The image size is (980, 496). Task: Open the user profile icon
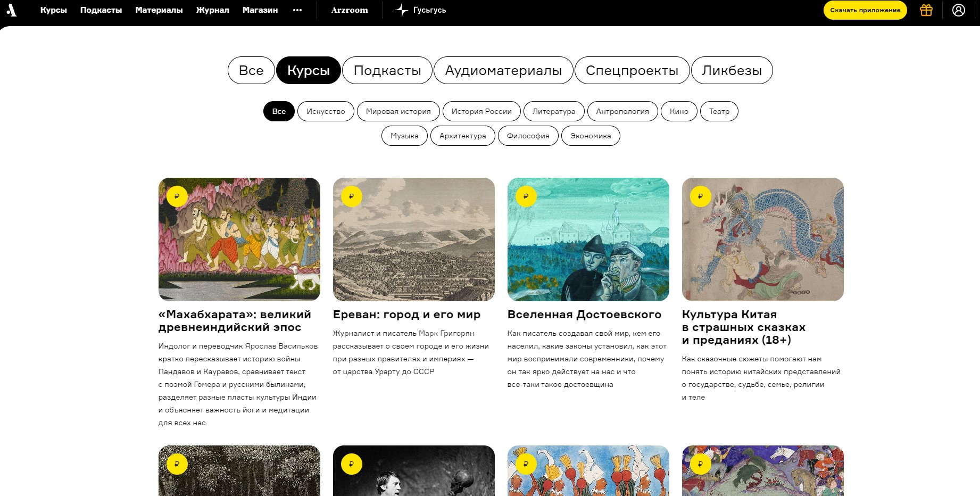(x=959, y=10)
